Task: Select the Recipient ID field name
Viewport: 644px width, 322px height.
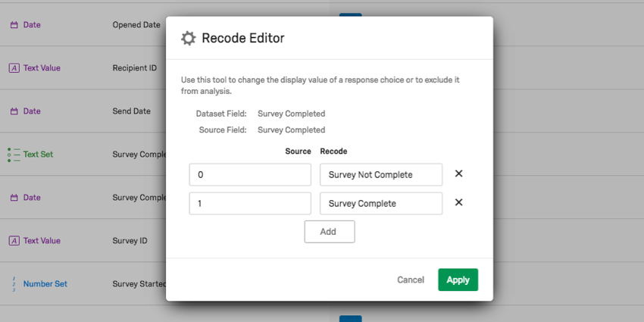Action: [x=135, y=68]
